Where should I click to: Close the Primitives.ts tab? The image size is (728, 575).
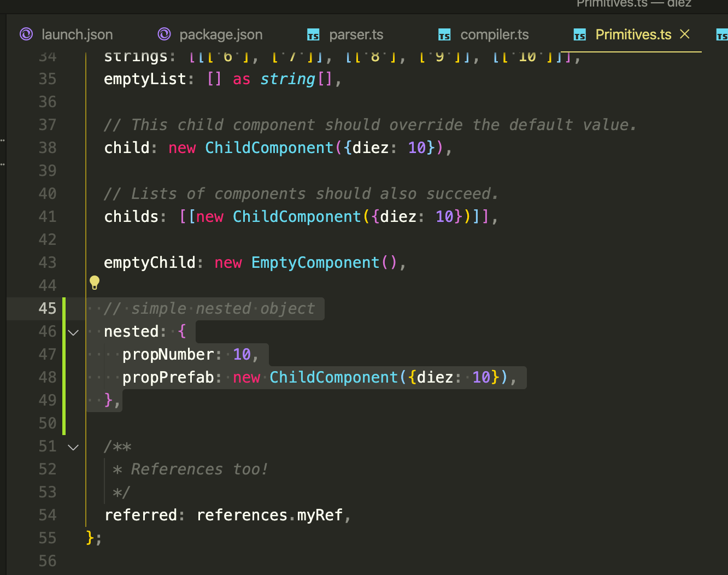pyautogui.click(x=685, y=34)
